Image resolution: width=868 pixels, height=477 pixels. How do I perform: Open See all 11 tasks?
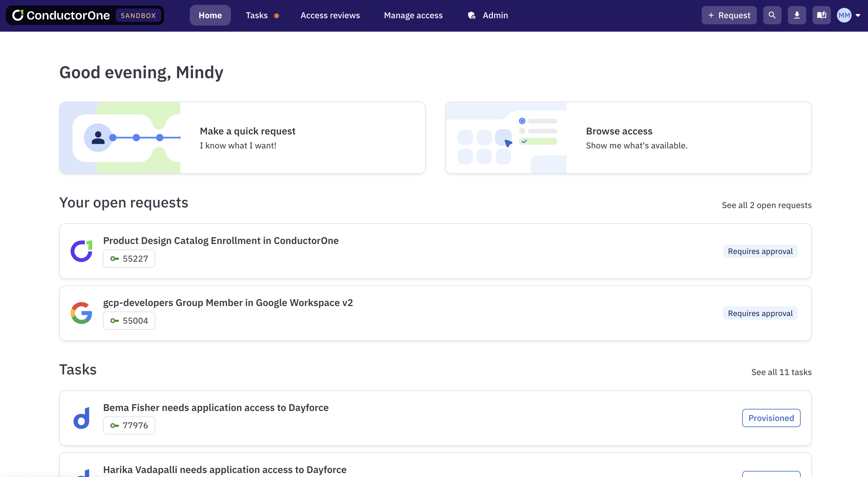tap(782, 372)
